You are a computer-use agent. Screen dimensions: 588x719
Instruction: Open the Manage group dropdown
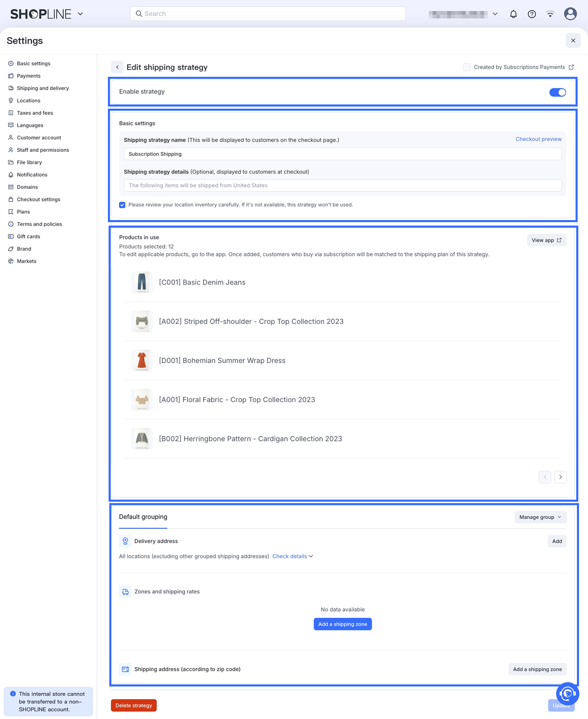coord(540,517)
